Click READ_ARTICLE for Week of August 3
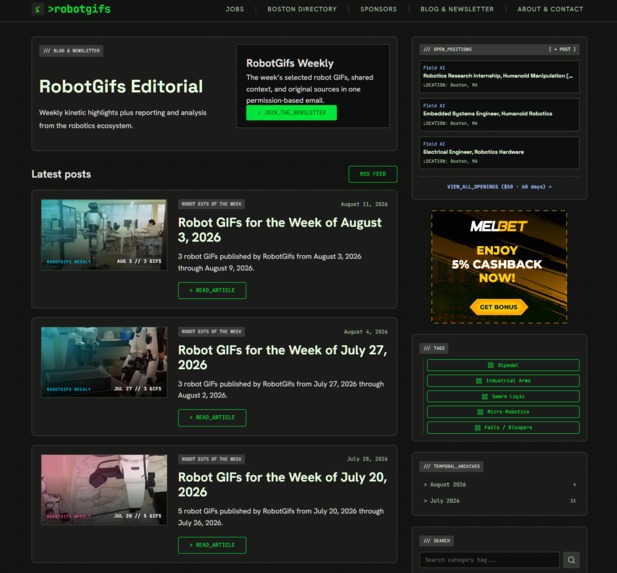Image resolution: width=617 pixels, height=573 pixels. click(x=212, y=290)
